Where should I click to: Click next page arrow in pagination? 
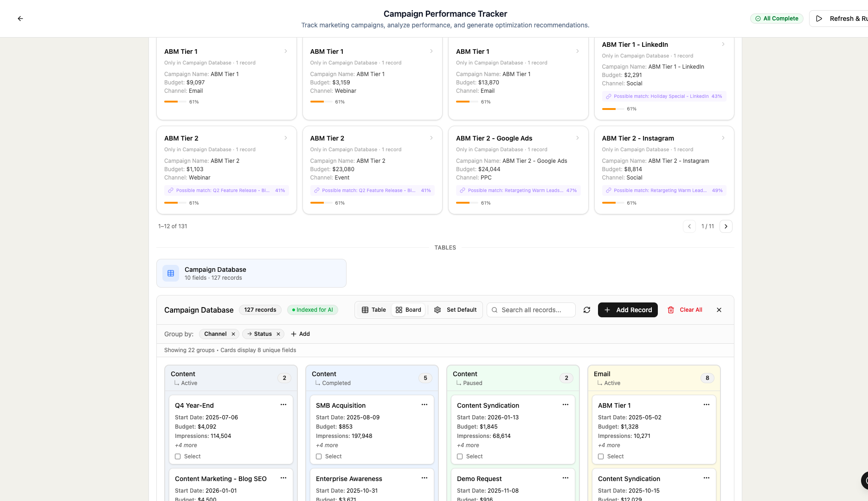726,226
